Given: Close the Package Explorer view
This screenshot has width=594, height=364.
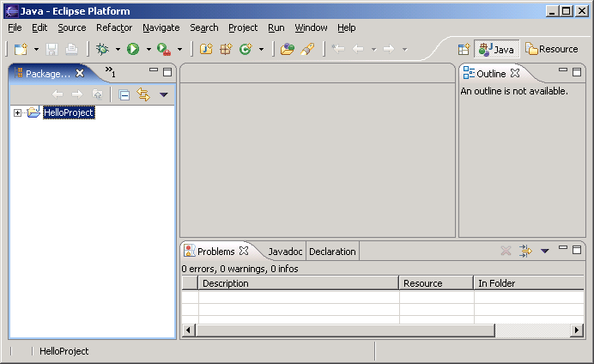Looking at the screenshot, I should pyautogui.click(x=80, y=73).
